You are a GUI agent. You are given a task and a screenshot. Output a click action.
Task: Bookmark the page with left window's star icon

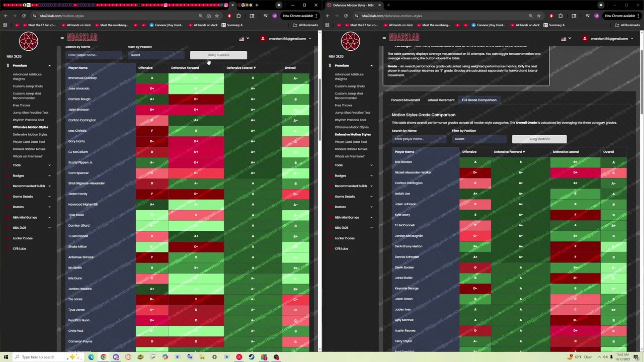click(x=217, y=16)
